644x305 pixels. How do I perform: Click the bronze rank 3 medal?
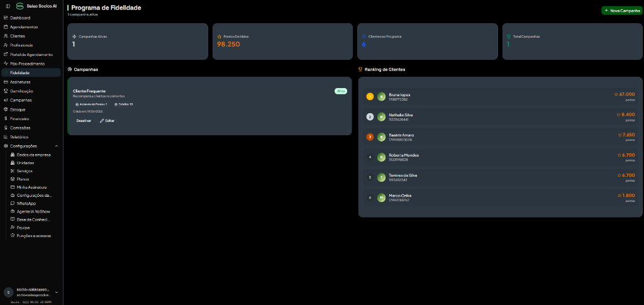(x=370, y=137)
